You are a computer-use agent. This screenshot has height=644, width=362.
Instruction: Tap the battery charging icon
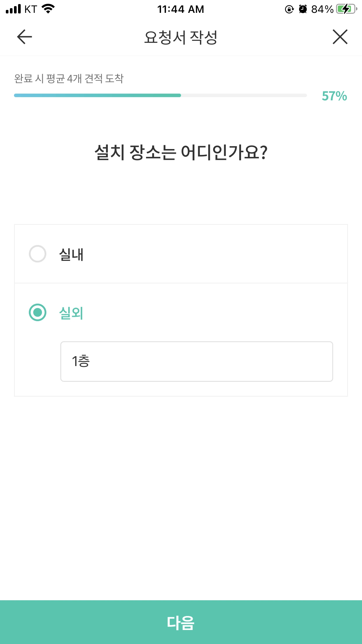click(x=346, y=9)
